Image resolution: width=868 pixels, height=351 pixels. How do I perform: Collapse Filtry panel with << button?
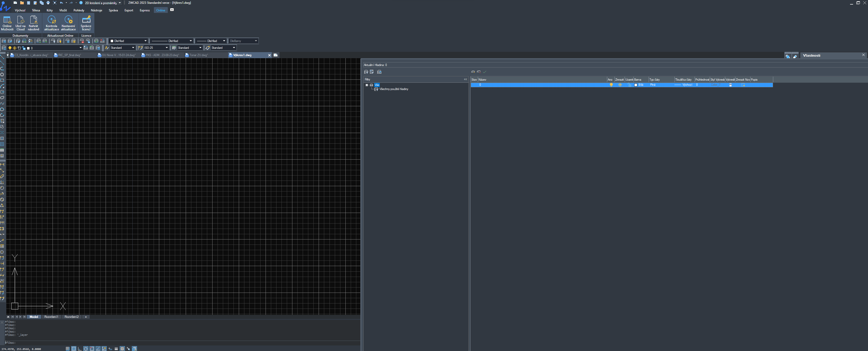pyautogui.click(x=465, y=80)
